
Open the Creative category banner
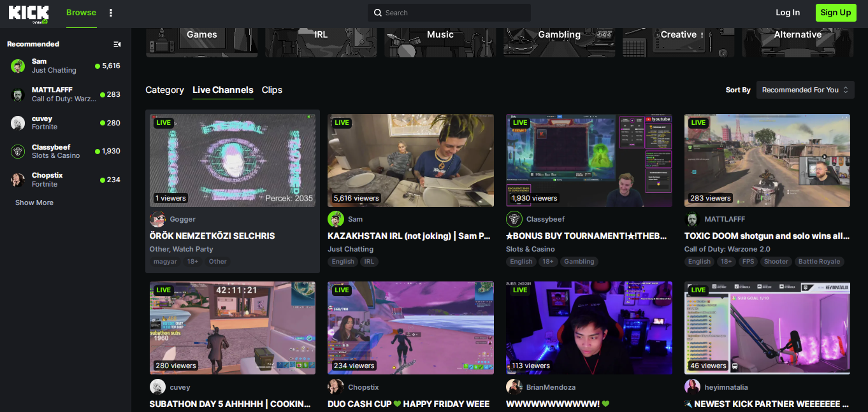679,43
